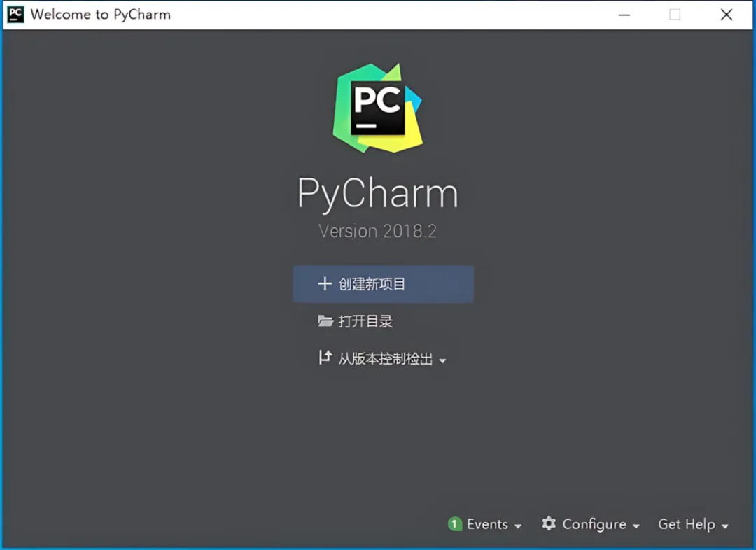
Task: Click the version control checkout icon
Action: point(325,358)
